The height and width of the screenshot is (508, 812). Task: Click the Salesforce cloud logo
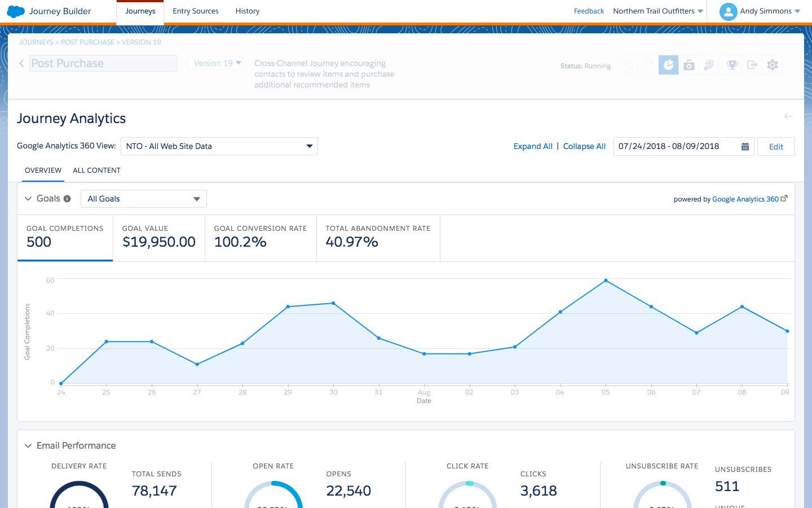(16, 11)
